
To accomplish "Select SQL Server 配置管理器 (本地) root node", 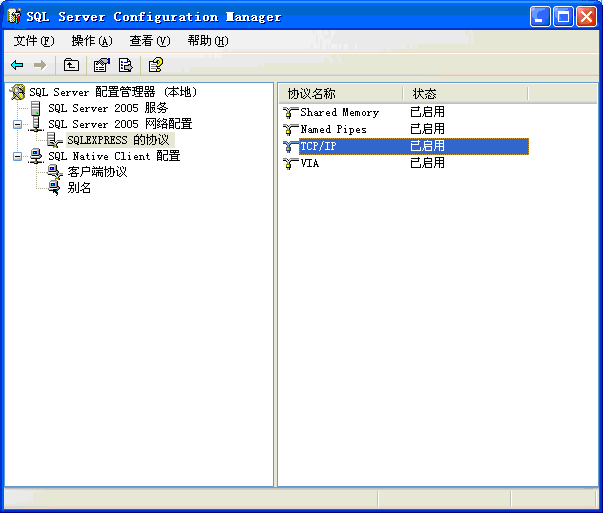I will point(113,92).
